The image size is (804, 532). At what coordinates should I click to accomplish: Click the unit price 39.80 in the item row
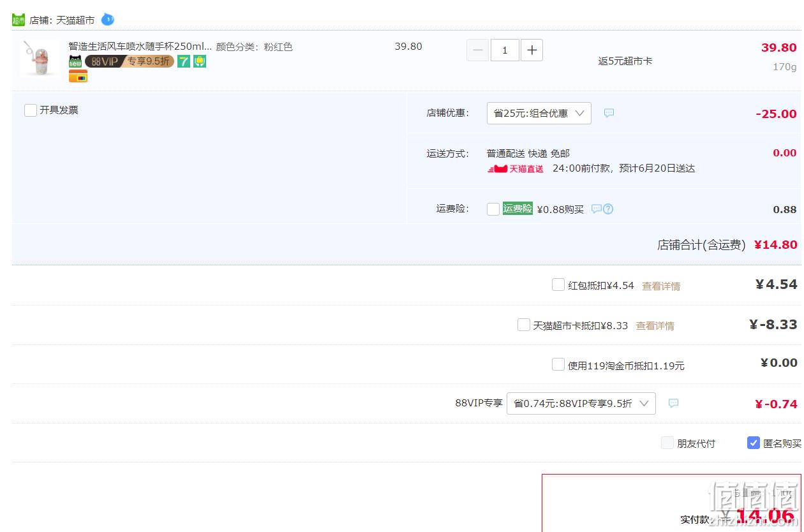pyautogui.click(x=408, y=46)
